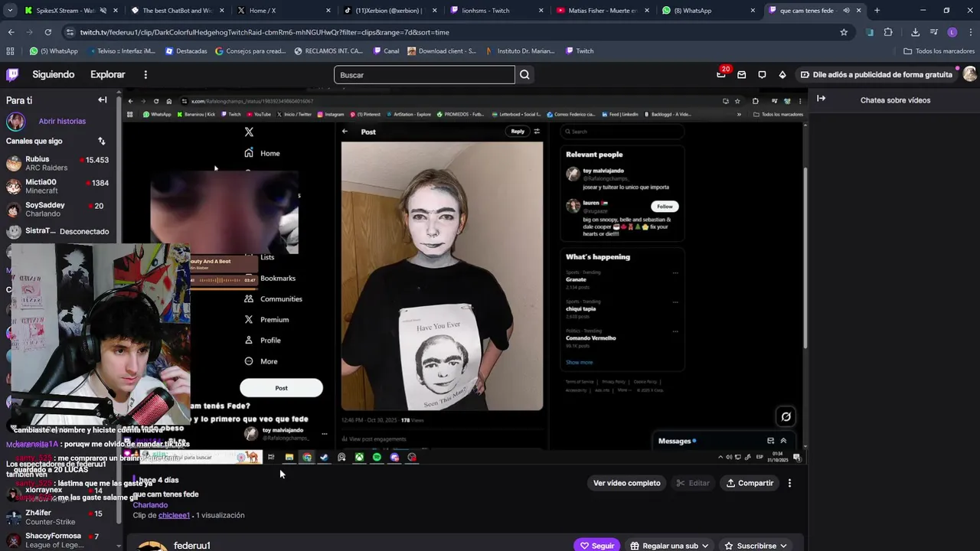Open Twitch whispers envelope icon
Viewport: 980px width, 551px height.
(741, 74)
